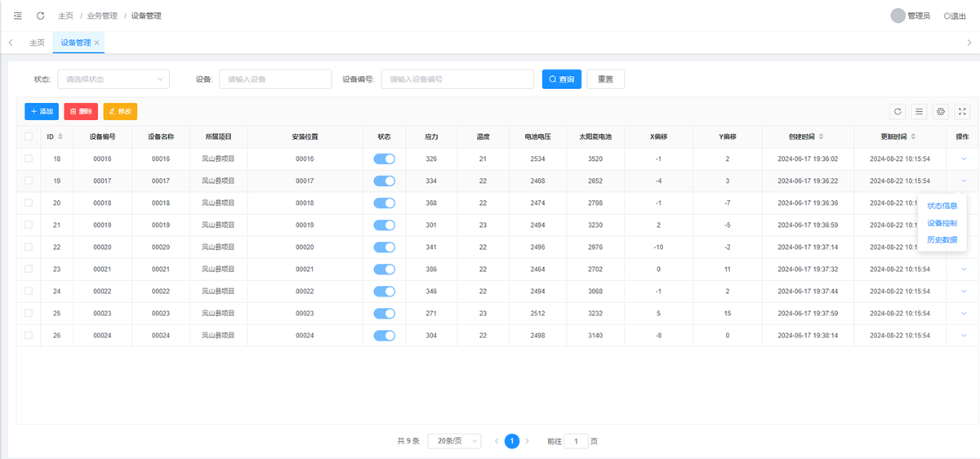Image resolution: width=980 pixels, height=459 pixels.
Task: Open the 20条/页 page size dropdown
Action: pyautogui.click(x=454, y=441)
